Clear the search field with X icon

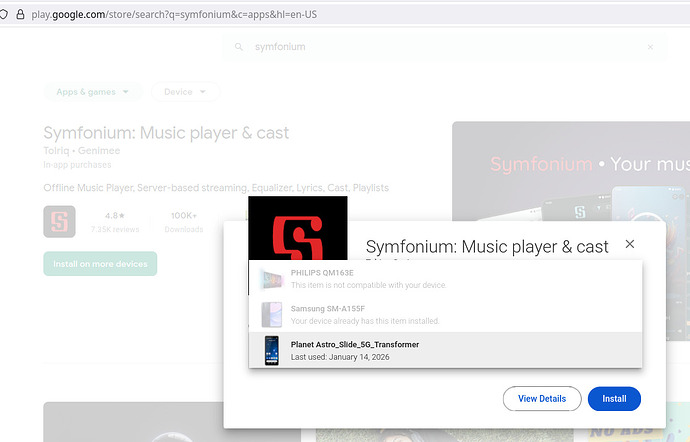click(651, 47)
